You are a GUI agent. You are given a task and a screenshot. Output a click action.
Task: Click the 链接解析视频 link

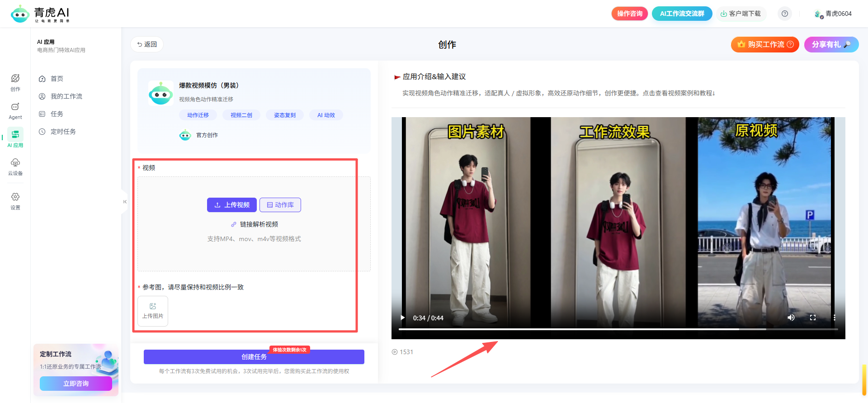[255, 224]
